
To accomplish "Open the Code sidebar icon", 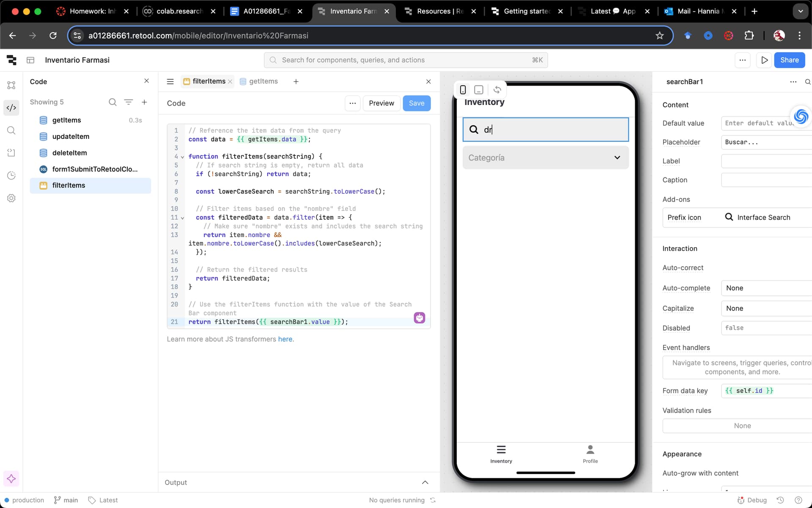I will pyautogui.click(x=11, y=108).
